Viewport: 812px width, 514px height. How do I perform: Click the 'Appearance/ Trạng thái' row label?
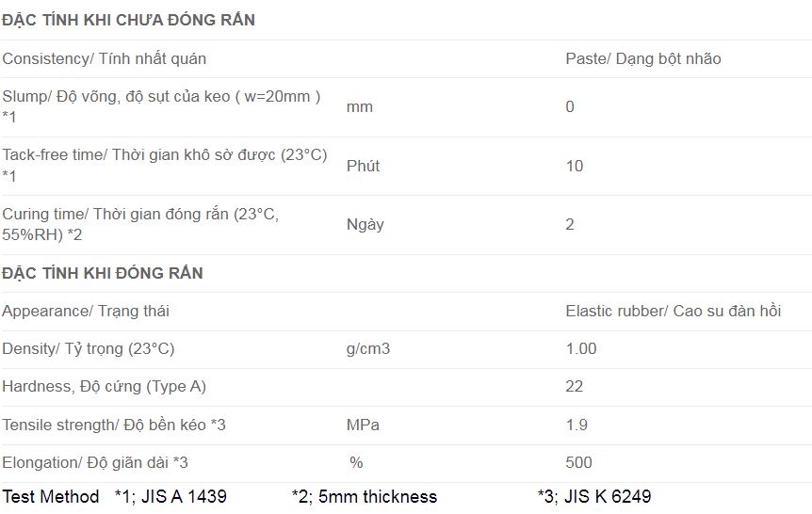(86, 311)
